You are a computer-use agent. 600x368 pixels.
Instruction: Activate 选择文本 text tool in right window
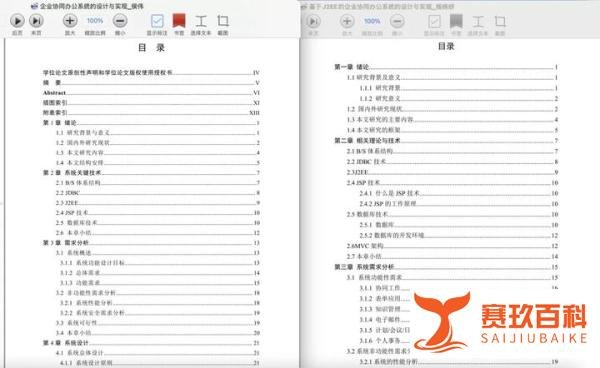click(x=478, y=21)
